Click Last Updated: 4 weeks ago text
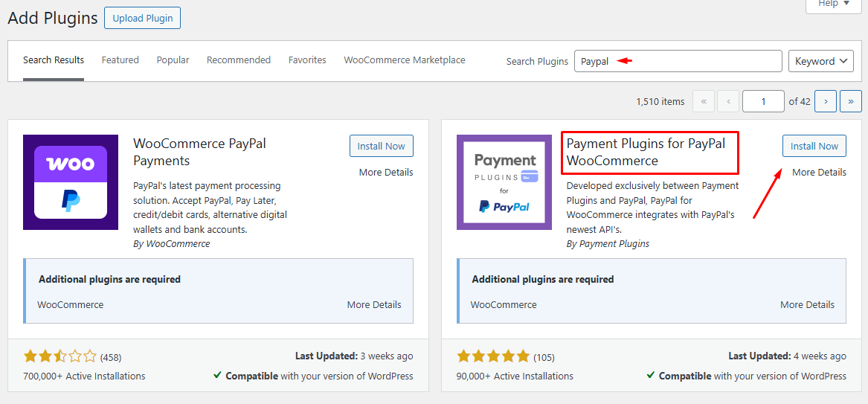Image resolution: width=868 pixels, height=404 pixels. 787,356
